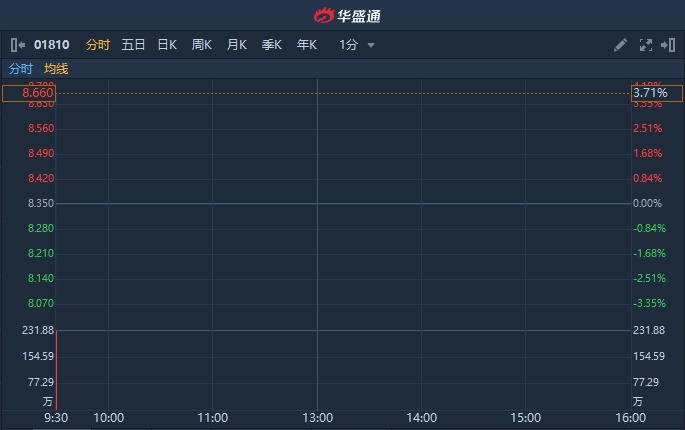Switch to the 分时 tab

(97, 45)
